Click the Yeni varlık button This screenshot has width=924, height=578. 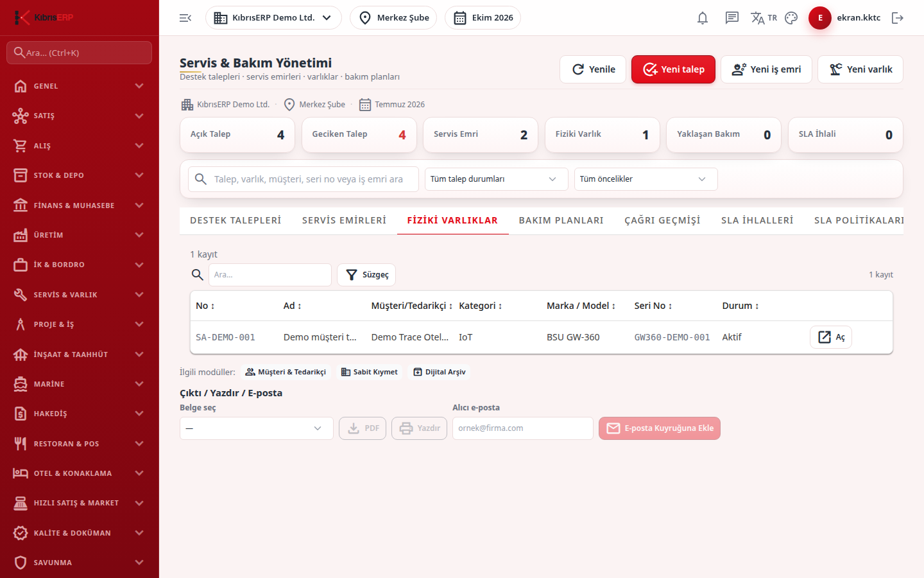pyautogui.click(x=860, y=69)
